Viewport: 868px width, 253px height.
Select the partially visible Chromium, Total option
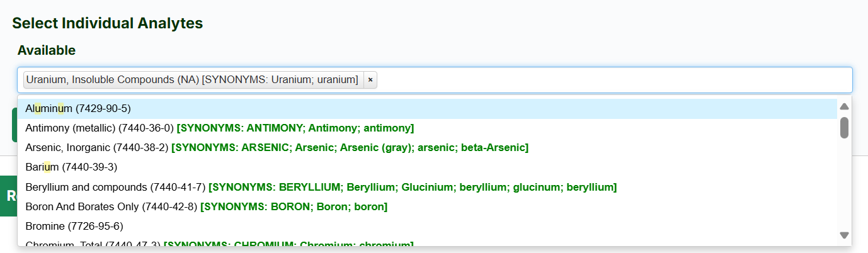pos(93,244)
